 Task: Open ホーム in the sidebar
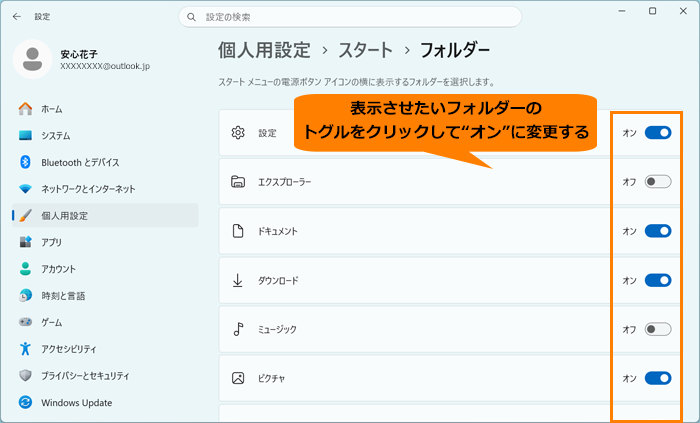click(x=105, y=109)
